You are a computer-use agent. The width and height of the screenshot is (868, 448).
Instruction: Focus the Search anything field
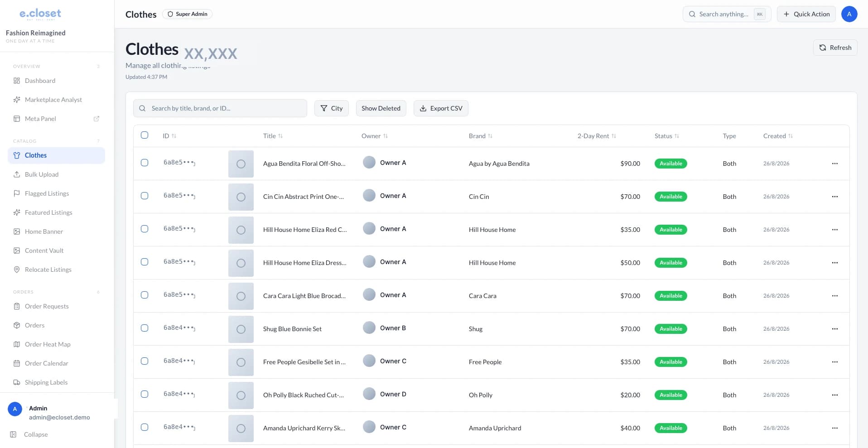(727, 14)
